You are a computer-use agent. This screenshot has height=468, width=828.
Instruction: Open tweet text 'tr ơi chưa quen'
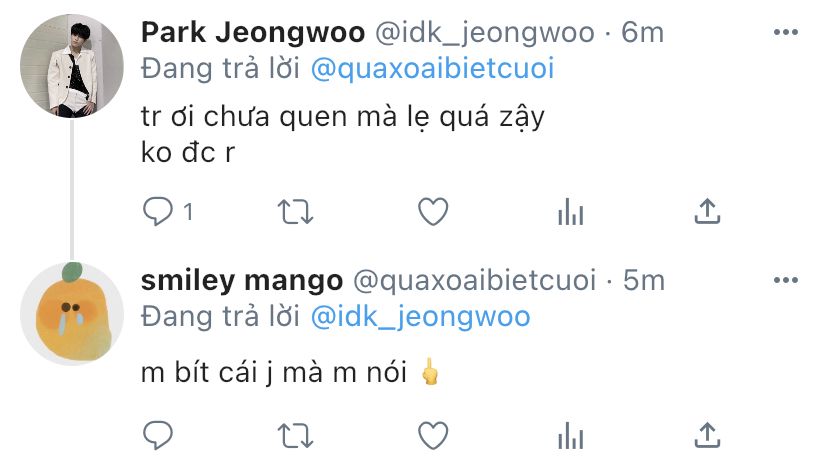(246, 116)
